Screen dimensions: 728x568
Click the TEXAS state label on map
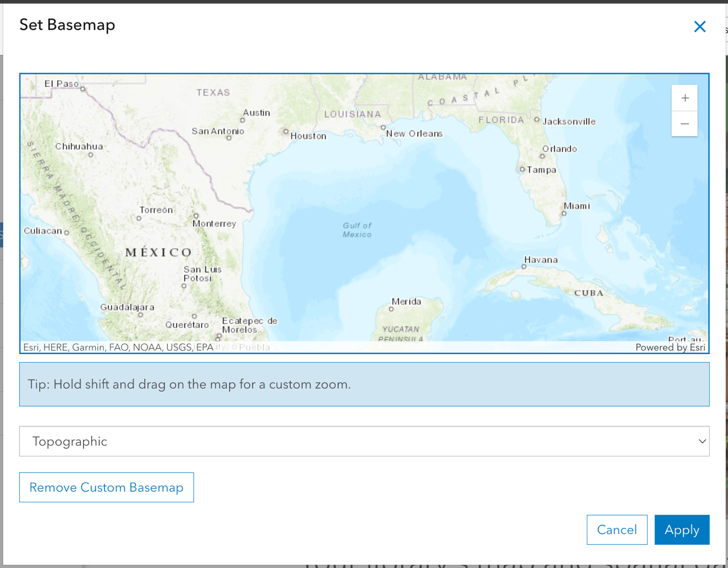213,92
